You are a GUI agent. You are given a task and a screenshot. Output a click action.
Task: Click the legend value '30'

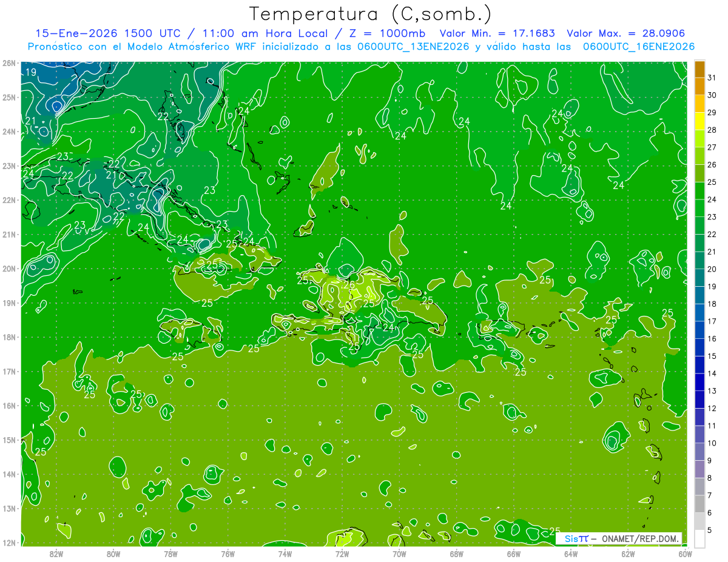[x=712, y=95]
